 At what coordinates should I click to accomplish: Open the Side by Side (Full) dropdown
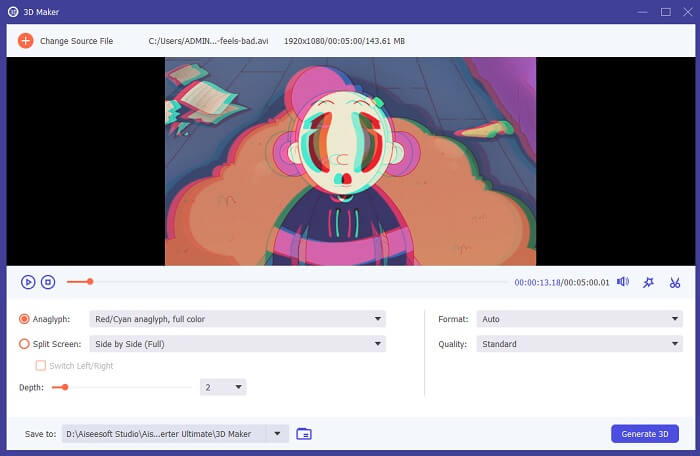[238, 344]
